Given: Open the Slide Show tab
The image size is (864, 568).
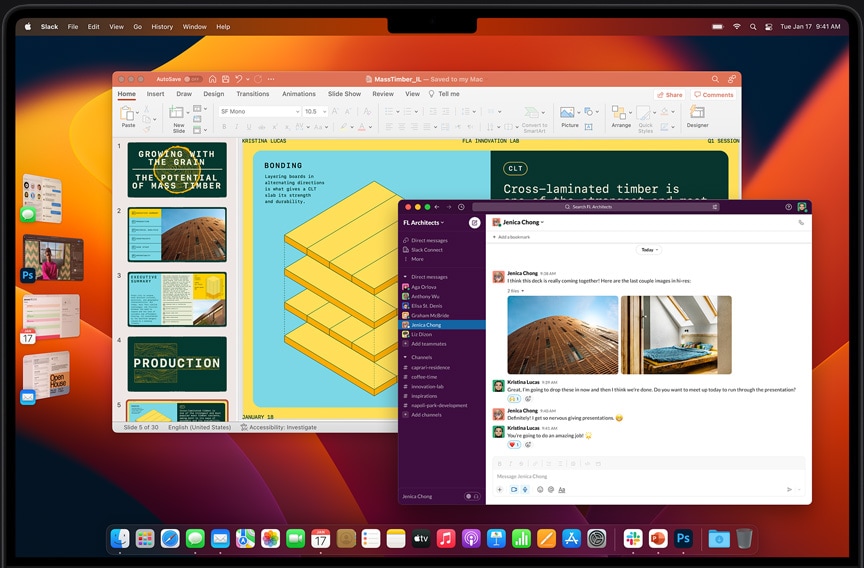Looking at the screenshot, I should pyautogui.click(x=344, y=94).
